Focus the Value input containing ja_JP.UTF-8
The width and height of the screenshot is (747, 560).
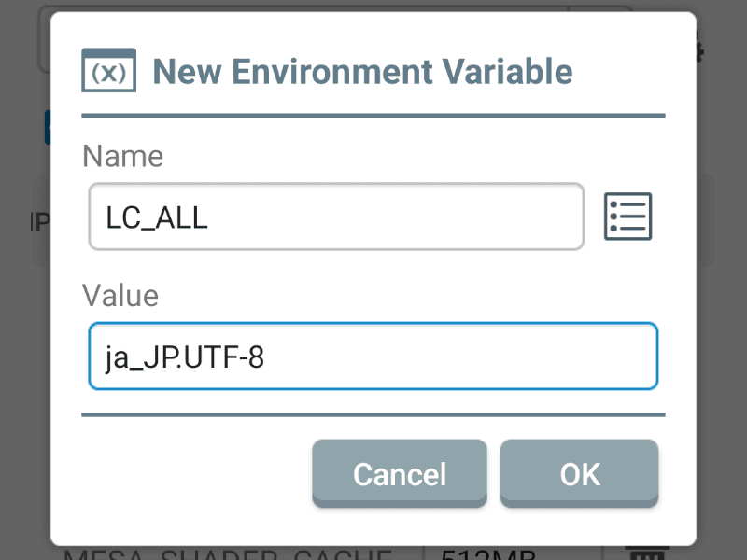coord(373,356)
